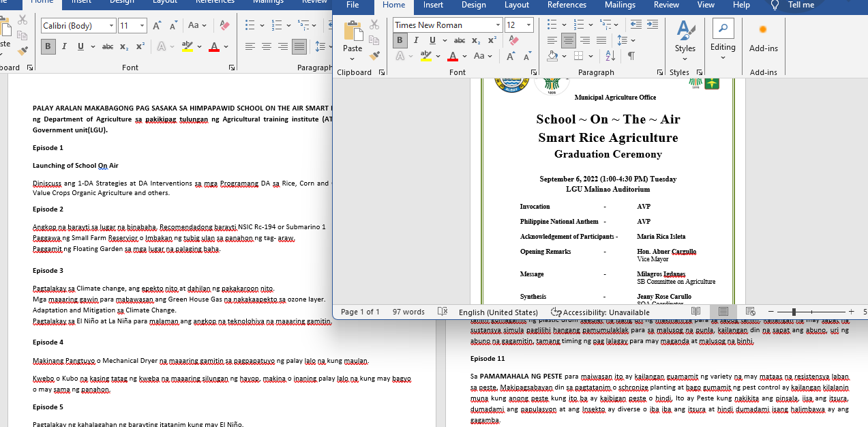
Task: Open the front window's References tab
Action: (x=567, y=5)
